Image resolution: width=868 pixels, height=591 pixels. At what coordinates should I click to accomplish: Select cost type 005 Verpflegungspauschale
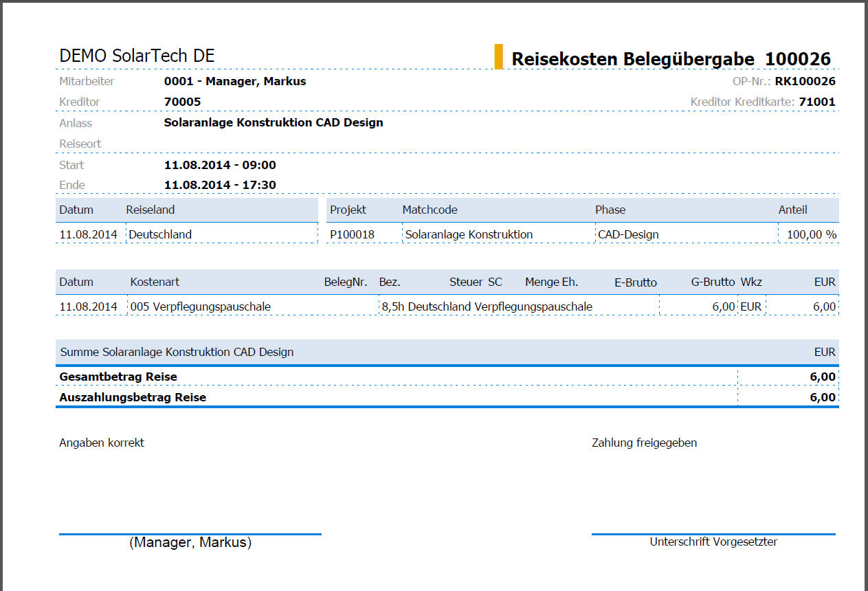[x=199, y=305]
